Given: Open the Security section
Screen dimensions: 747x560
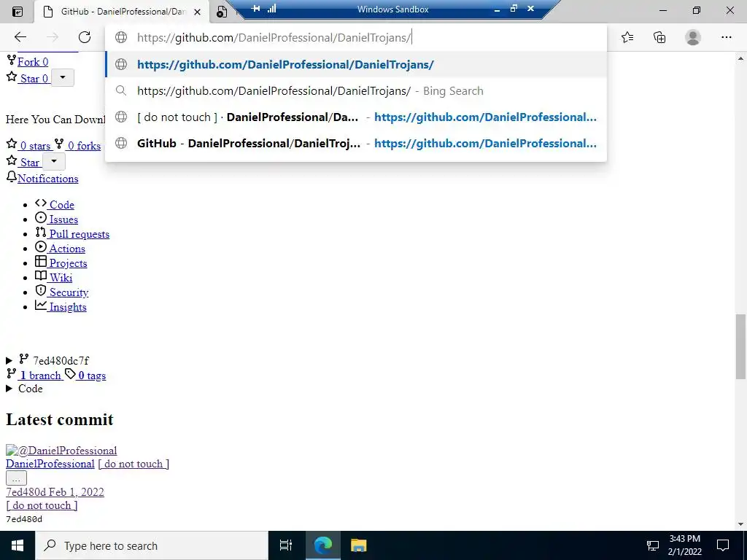Looking at the screenshot, I should pos(68,292).
